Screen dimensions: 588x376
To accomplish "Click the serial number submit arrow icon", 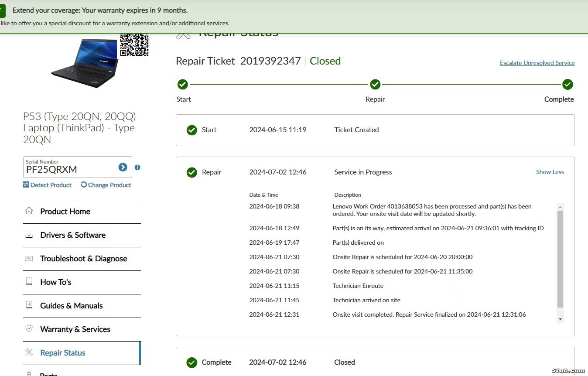I will (123, 167).
